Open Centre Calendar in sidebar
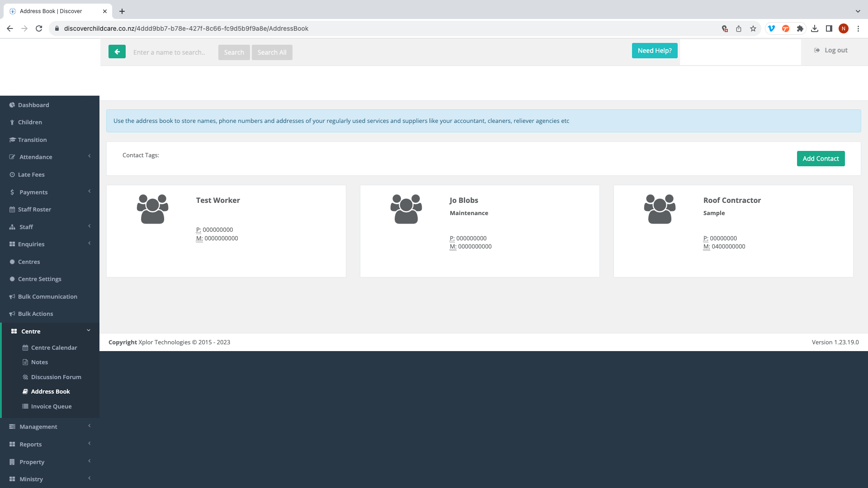 (54, 347)
